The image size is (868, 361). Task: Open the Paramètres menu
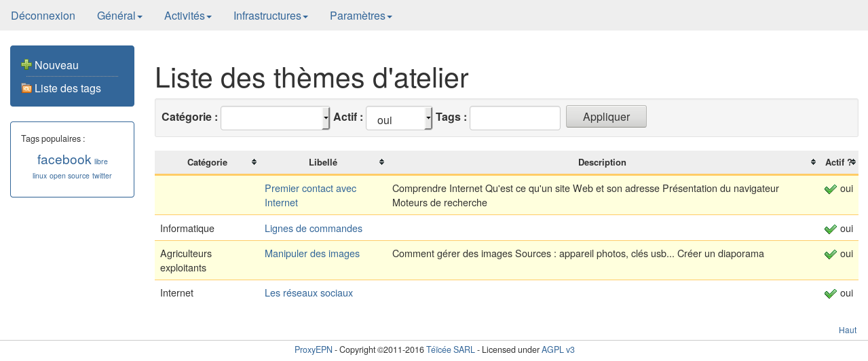360,16
